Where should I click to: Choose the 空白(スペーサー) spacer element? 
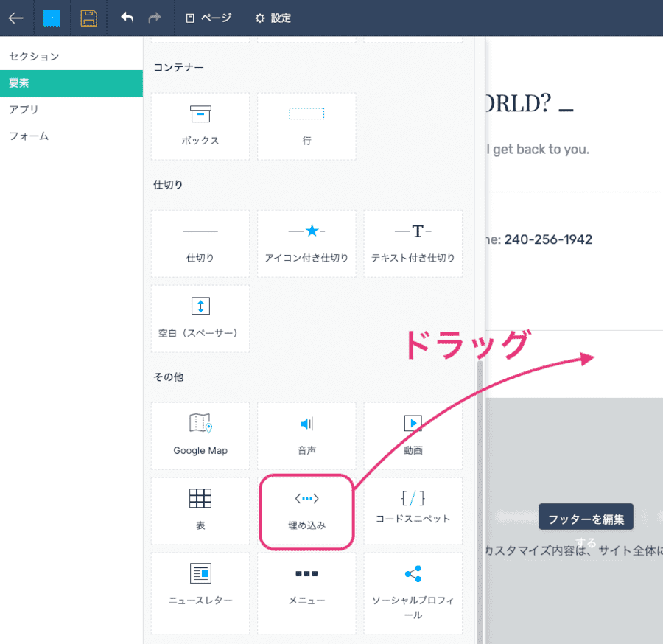point(200,318)
